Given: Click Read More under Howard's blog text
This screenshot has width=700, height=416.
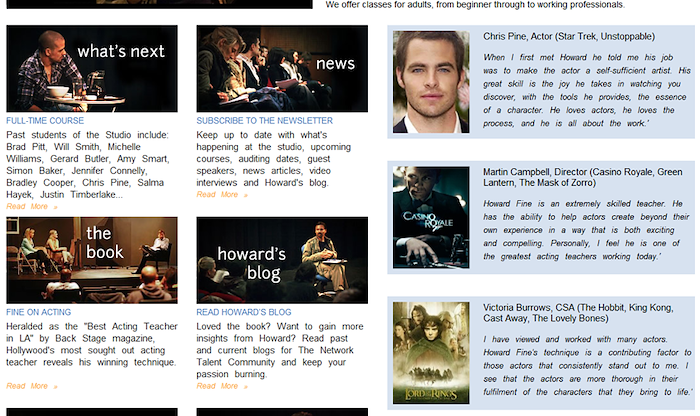Looking at the screenshot, I should point(221,386).
